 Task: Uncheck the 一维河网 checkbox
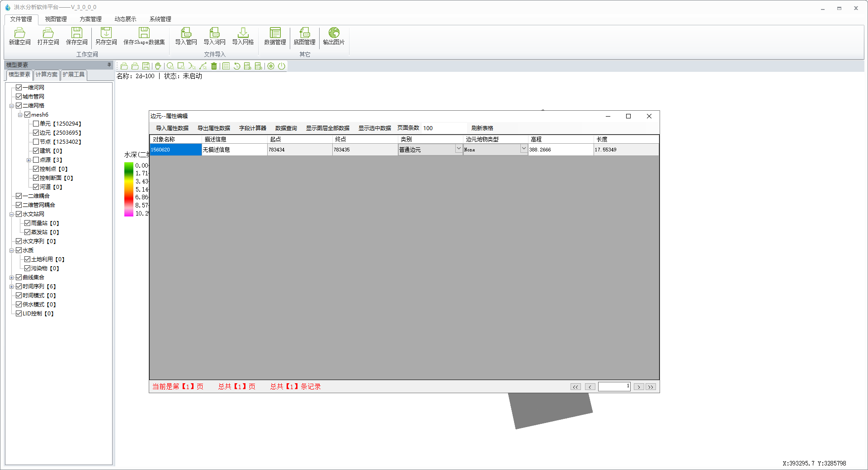(19, 87)
